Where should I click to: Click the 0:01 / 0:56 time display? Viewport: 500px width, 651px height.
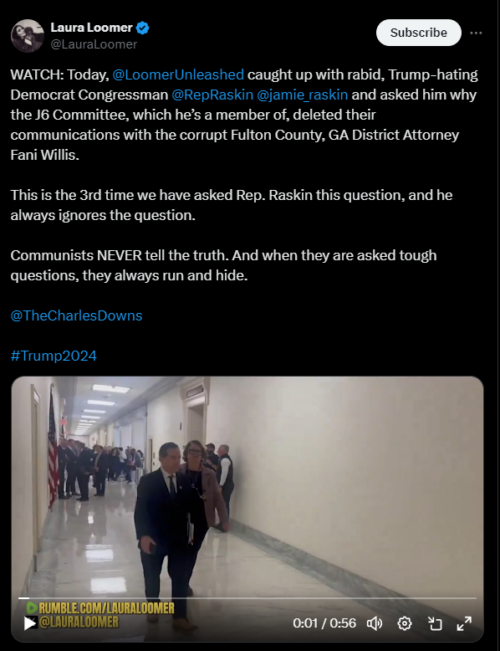pos(324,623)
